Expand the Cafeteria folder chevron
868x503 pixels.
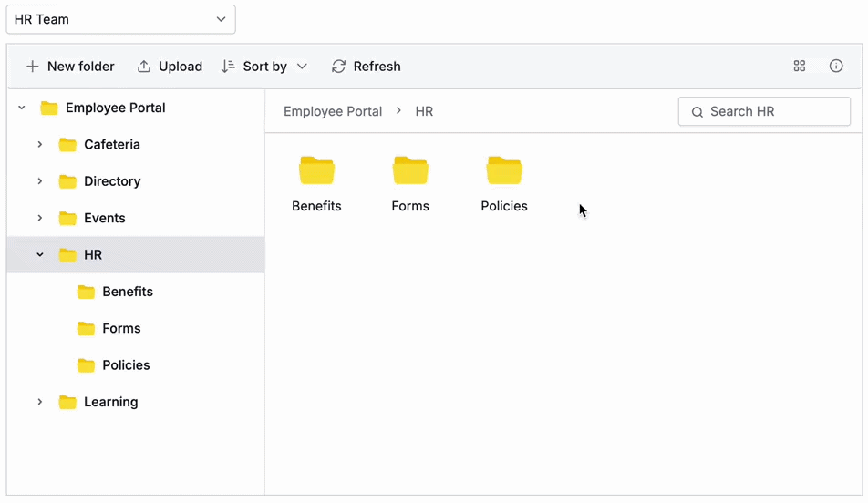(40, 144)
